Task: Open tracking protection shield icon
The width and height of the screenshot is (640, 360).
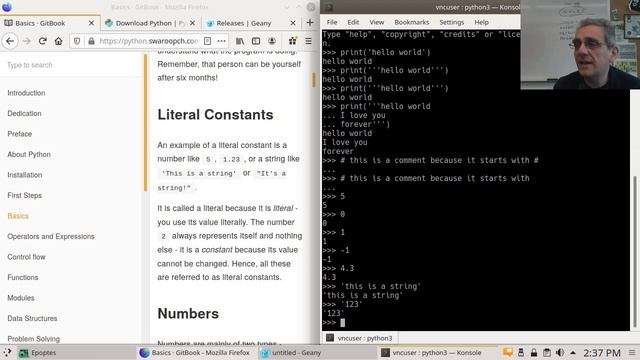Action: 77,41
